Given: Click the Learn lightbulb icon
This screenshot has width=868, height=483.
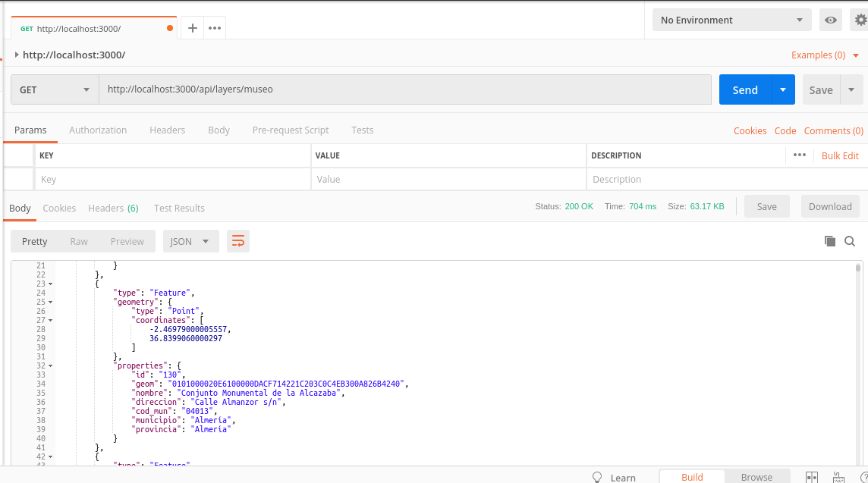Looking at the screenshot, I should pyautogui.click(x=597, y=477).
